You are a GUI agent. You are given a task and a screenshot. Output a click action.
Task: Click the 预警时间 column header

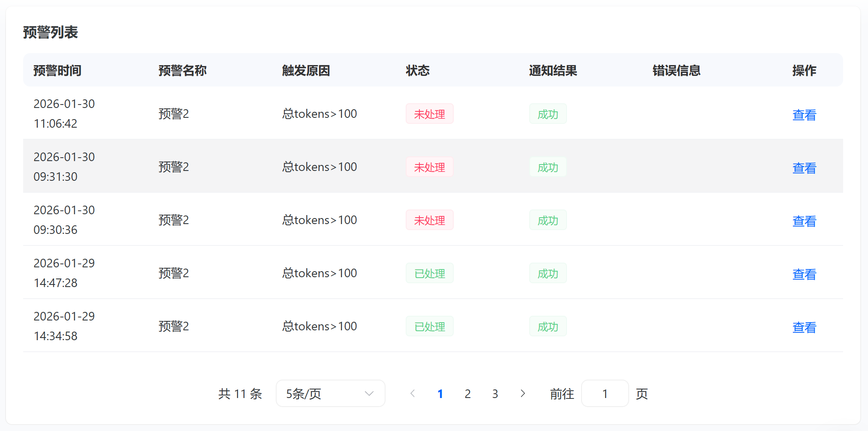[x=57, y=70]
